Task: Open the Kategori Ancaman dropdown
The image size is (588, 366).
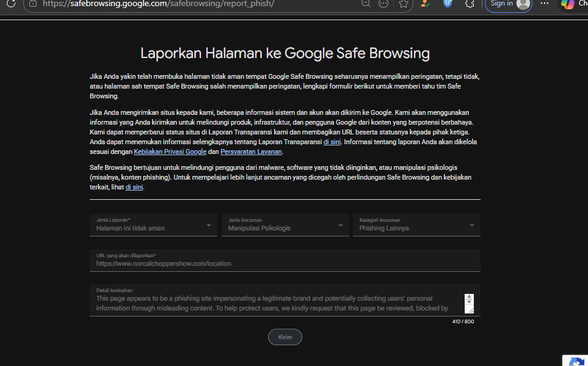Action: coord(416,225)
